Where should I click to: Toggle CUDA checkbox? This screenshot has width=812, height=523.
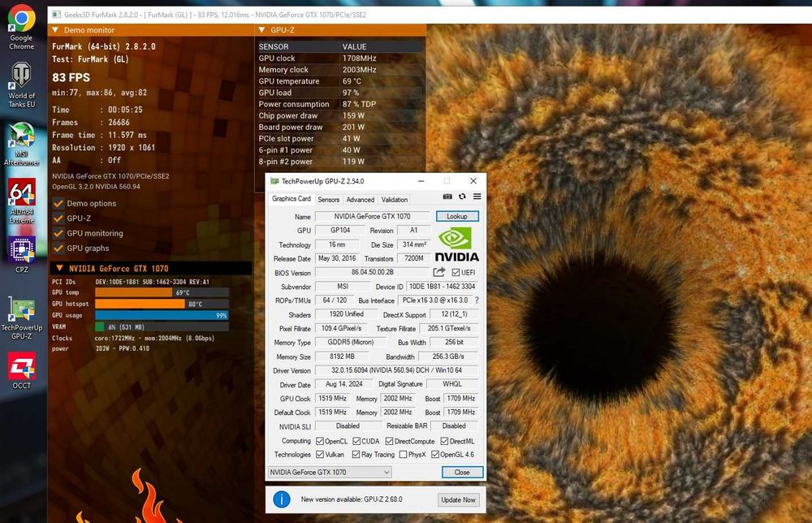(356, 441)
